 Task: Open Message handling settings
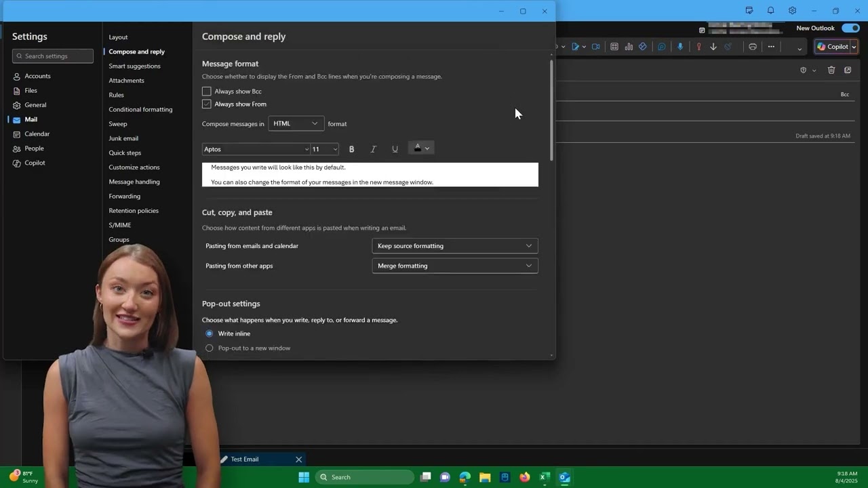[x=134, y=182]
